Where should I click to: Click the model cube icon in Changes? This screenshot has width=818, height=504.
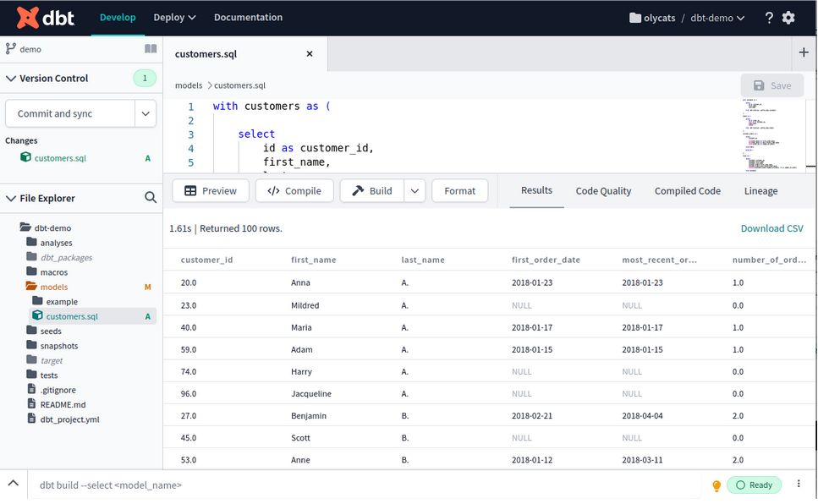tap(25, 157)
